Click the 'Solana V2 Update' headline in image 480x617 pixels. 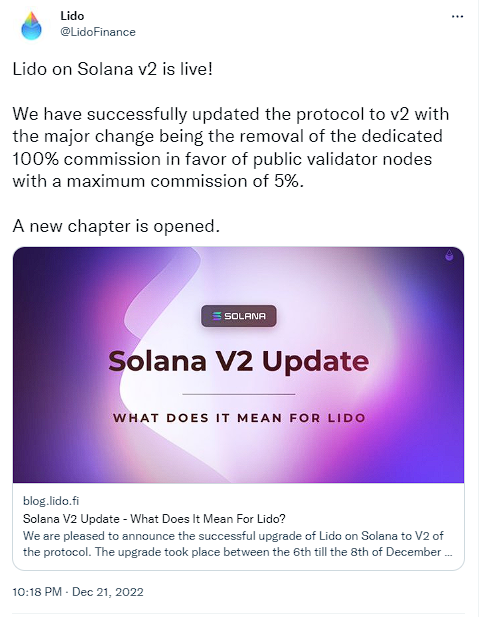[238, 361]
